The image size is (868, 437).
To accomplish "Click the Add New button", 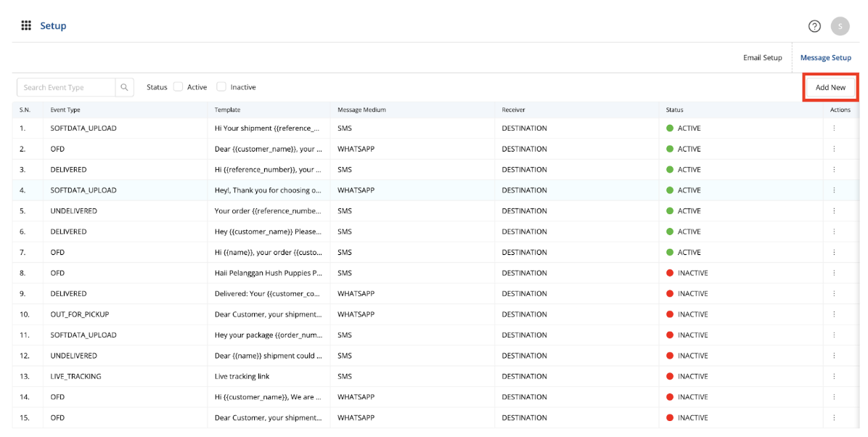I will [830, 87].
